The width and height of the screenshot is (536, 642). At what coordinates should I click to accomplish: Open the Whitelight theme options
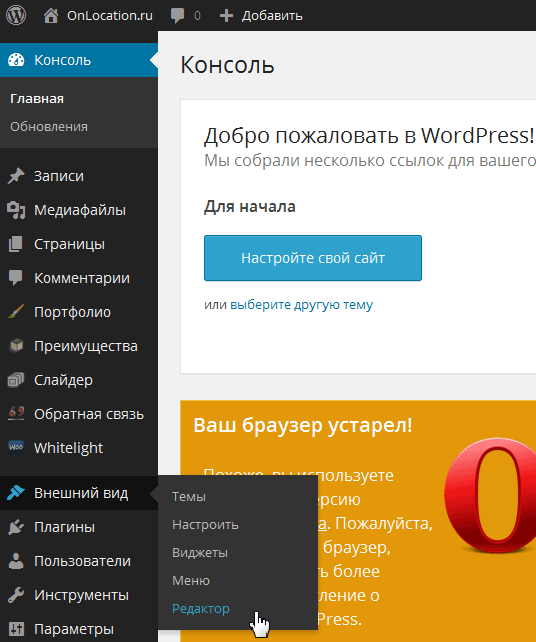tap(79, 448)
